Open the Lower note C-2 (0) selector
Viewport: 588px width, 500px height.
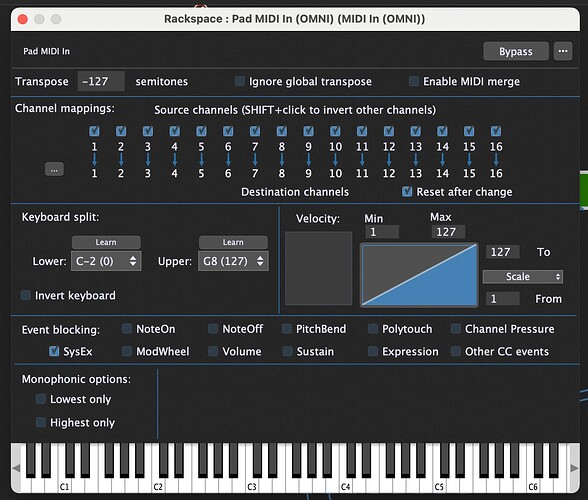106,261
